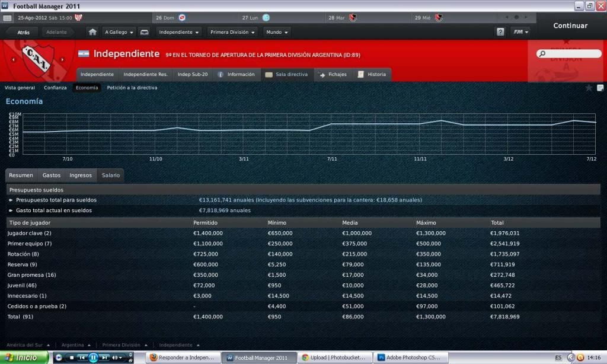Click the ES language indicator in tray
Viewport: 607px width, 364px height.
[558, 357]
